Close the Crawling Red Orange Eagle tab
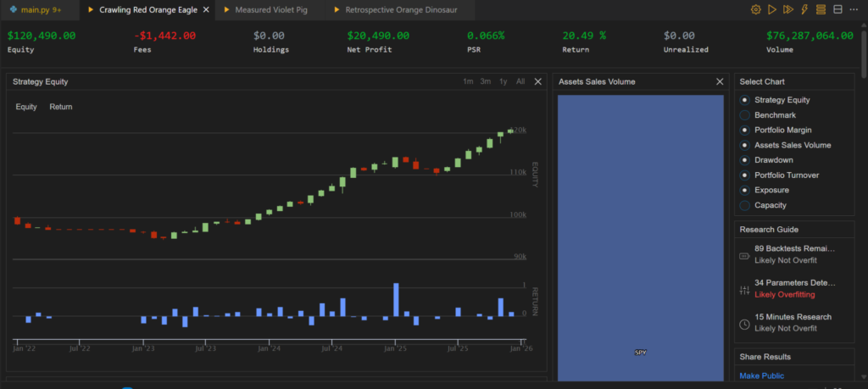 [x=207, y=10]
